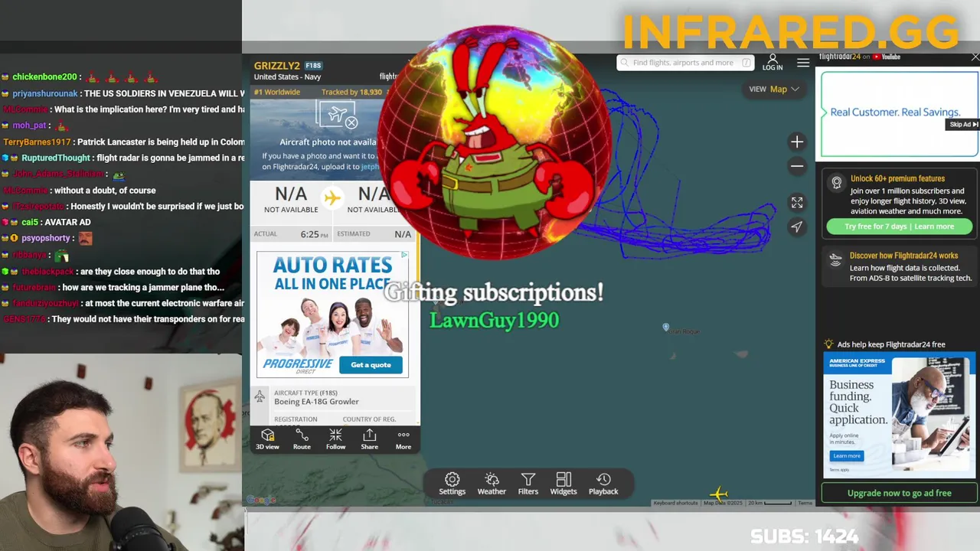
Task: Click Get a quote in Progressive ad
Action: point(371,365)
